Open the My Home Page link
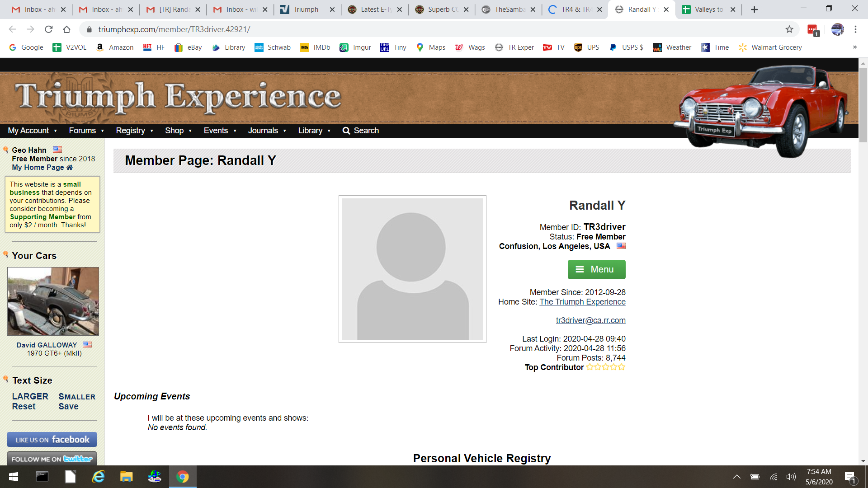868x488 pixels. [38, 168]
